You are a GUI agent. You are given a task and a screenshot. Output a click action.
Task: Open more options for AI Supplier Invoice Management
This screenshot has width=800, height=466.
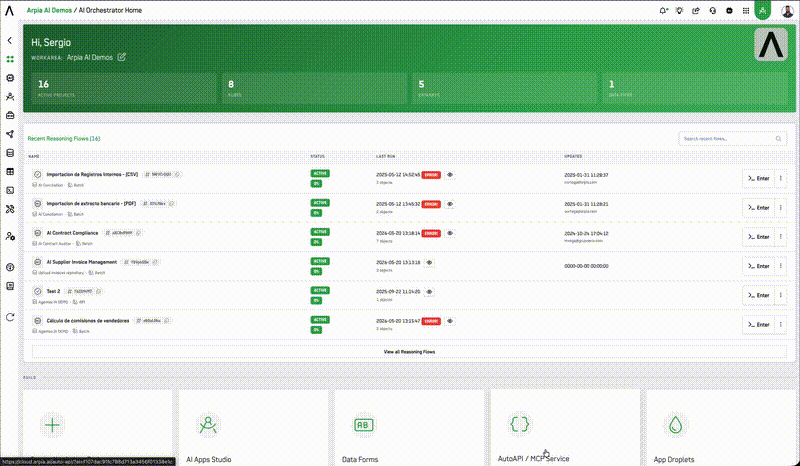coord(781,266)
